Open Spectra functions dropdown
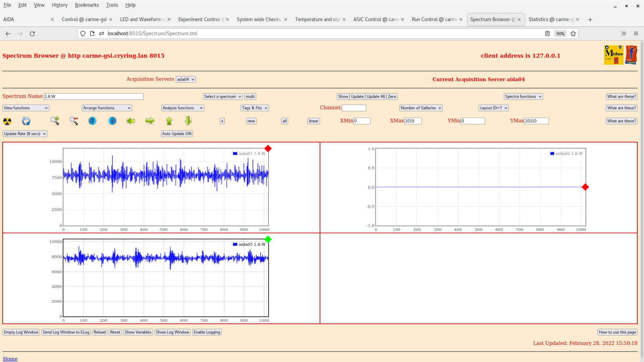This screenshot has width=644, height=362. coord(523,97)
